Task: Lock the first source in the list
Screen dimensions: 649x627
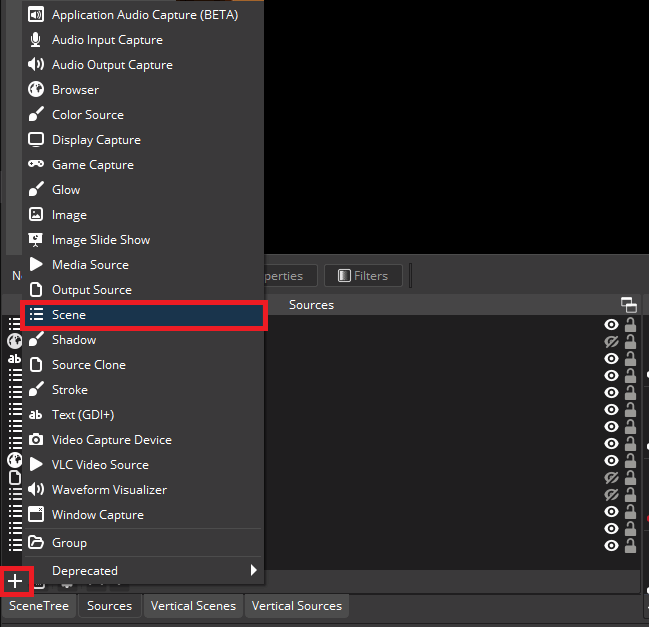Action: click(630, 325)
